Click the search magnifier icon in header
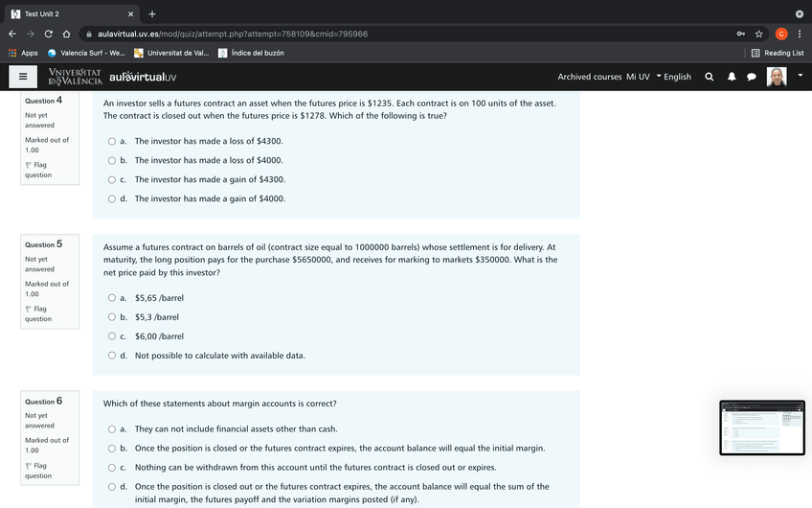Screen dimensions: 812x508 709,77
